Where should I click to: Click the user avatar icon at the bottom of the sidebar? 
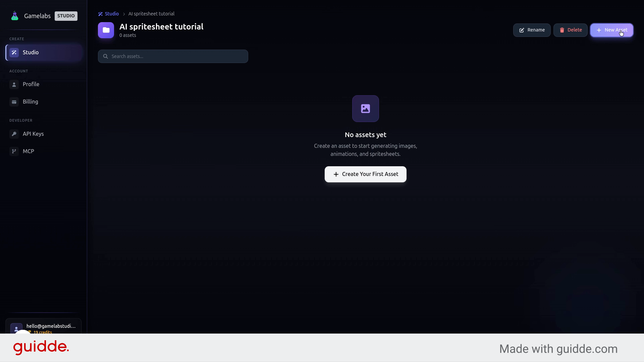pos(16,329)
